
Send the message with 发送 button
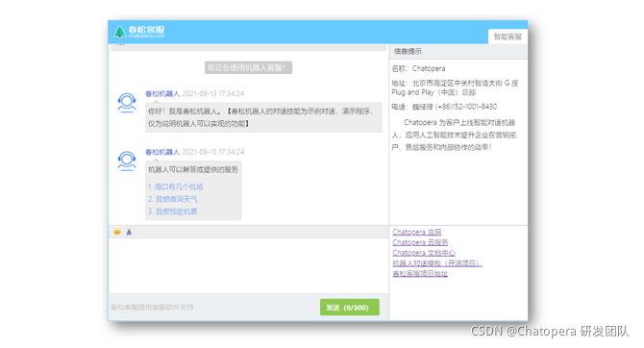point(350,308)
